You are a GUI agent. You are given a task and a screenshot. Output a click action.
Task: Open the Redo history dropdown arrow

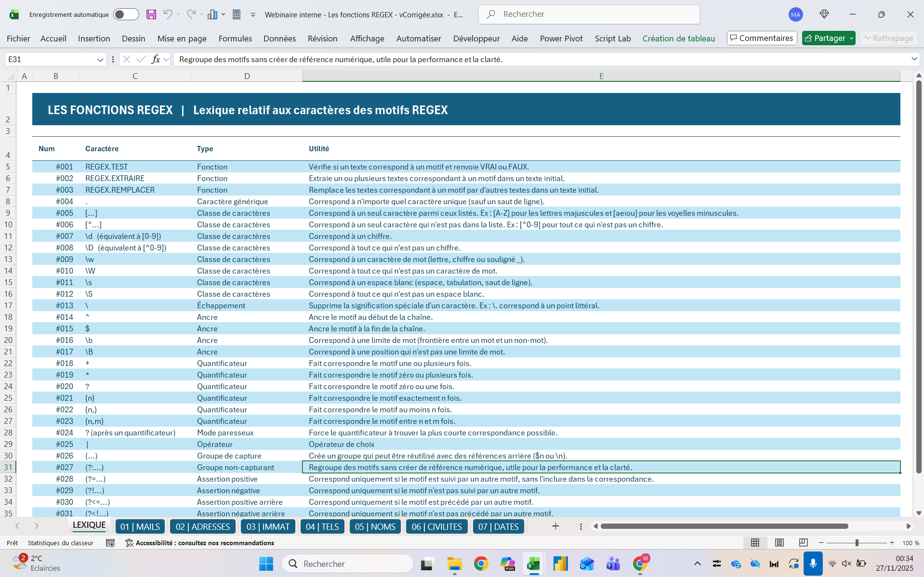pyautogui.click(x=202, y=14)
